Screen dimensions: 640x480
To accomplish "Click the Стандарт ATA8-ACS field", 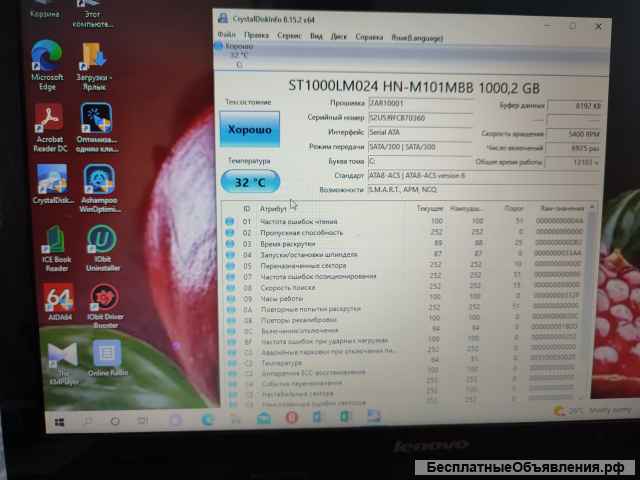I will click(x=484, y=176).
